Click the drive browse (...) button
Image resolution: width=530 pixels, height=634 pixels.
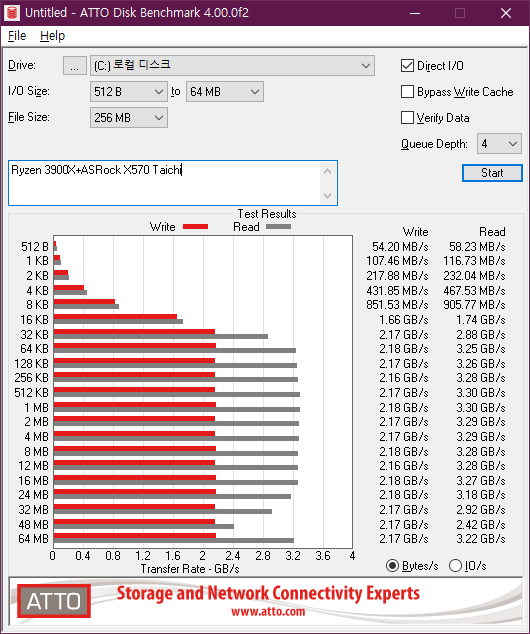pyautogui.click(x=75, y=66)
